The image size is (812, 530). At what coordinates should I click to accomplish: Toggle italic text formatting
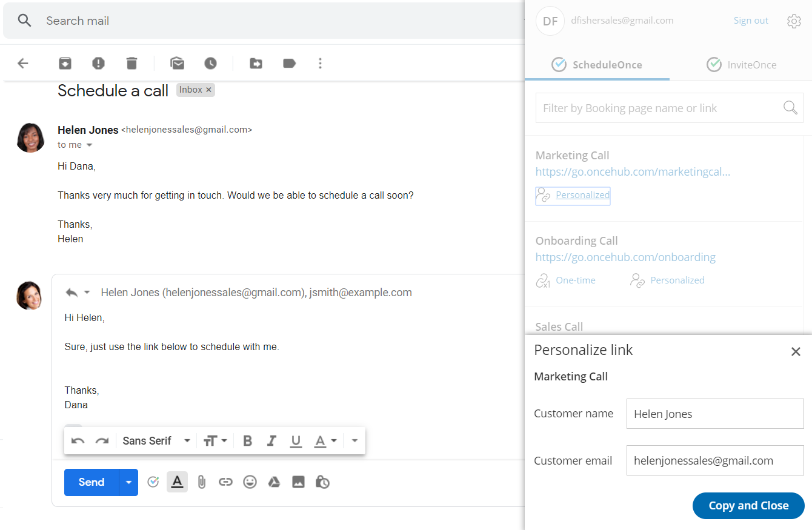point(271,441)
